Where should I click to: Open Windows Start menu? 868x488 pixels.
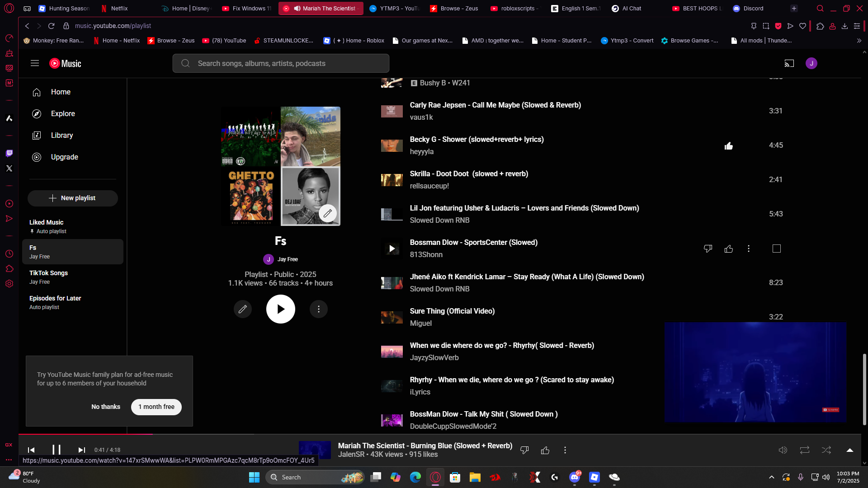click(x=254, y=477)
